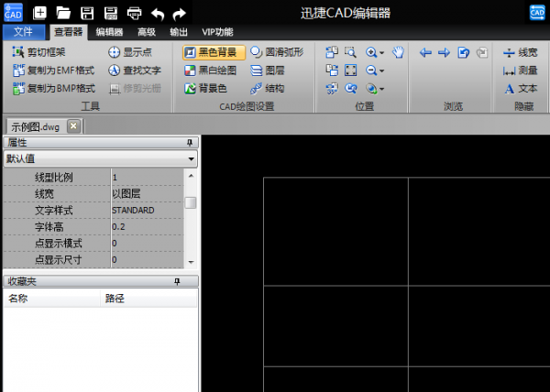Open a file using the folder icon
550x392 pixels.
(x=63, y=13)
